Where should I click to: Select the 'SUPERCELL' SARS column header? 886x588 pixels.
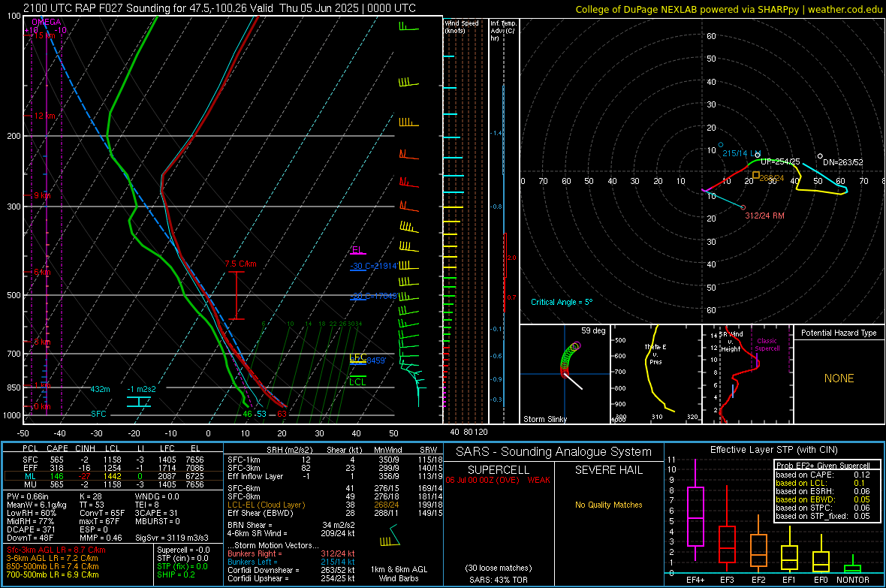[499, 470]
